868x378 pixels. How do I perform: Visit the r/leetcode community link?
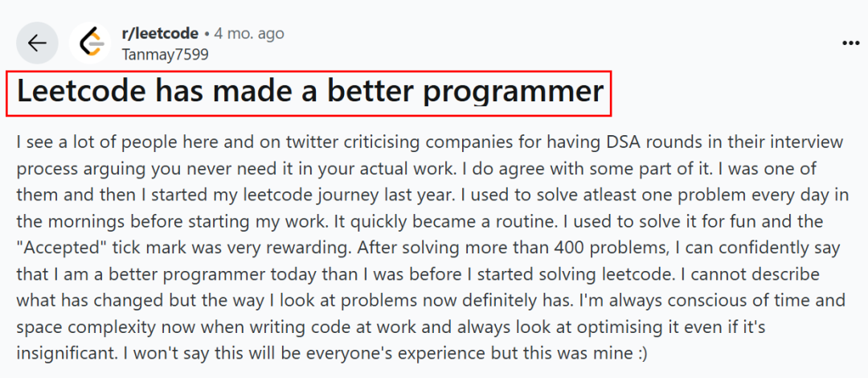[x=160, y=34]
